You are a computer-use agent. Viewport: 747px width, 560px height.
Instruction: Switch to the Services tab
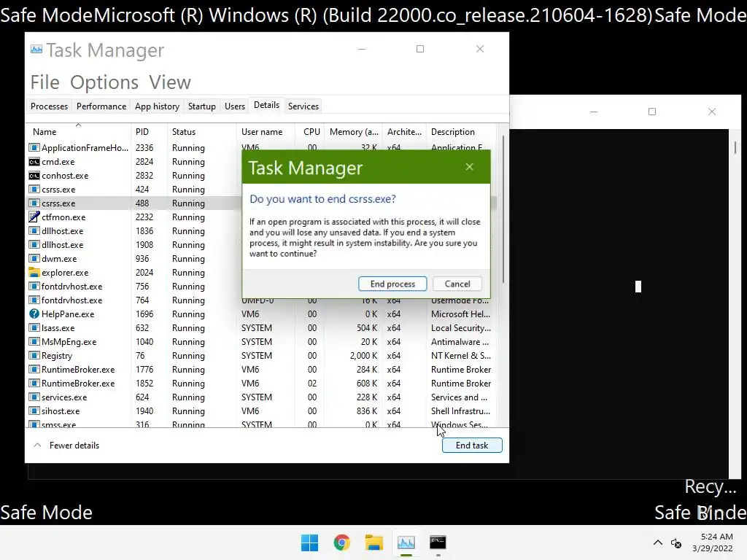point(303,106)
